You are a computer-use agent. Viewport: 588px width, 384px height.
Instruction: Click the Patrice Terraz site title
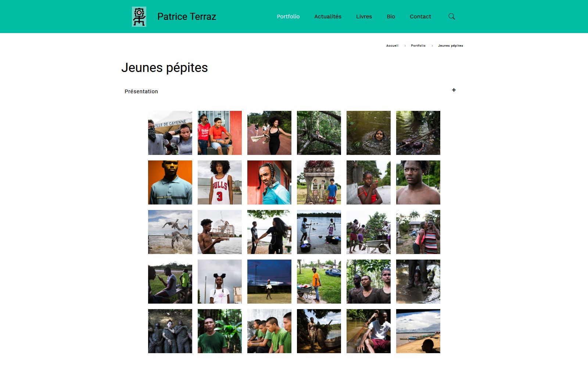[x=187, y=17]
